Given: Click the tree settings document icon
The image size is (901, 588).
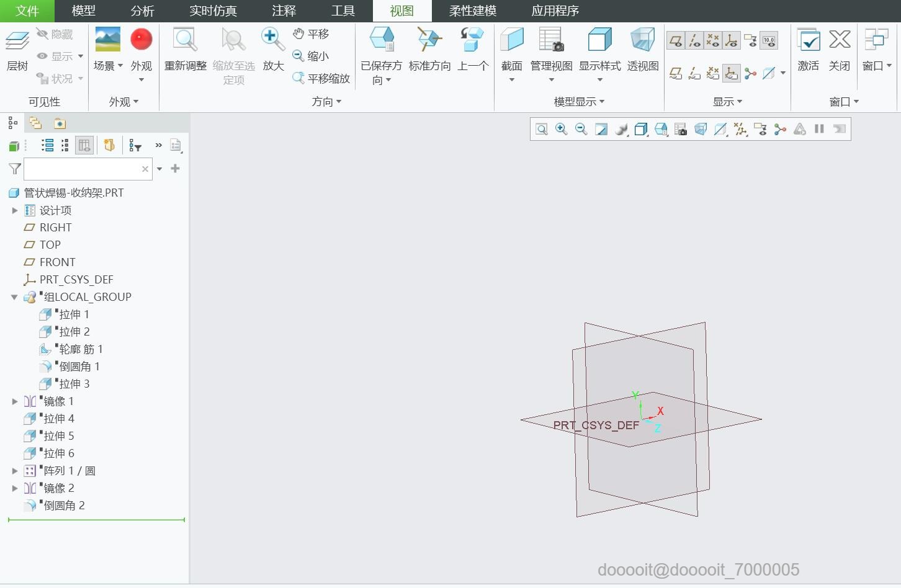Looking at the screenshot, I should (x=176, y=145).
